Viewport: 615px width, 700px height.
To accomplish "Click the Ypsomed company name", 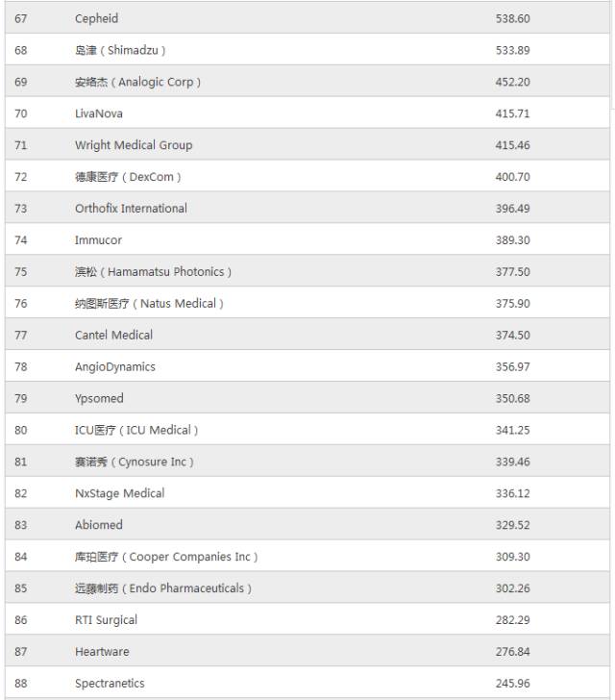I will (99, 398).
